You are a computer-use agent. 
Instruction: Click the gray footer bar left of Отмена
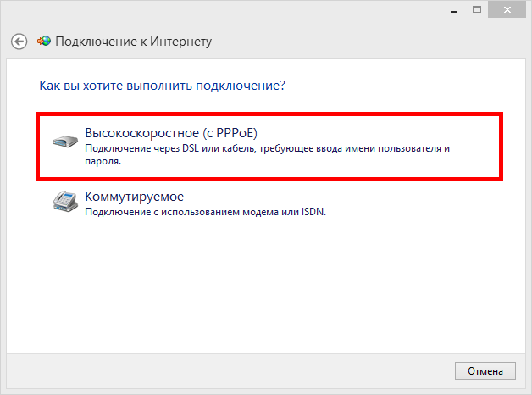point(229,370)
